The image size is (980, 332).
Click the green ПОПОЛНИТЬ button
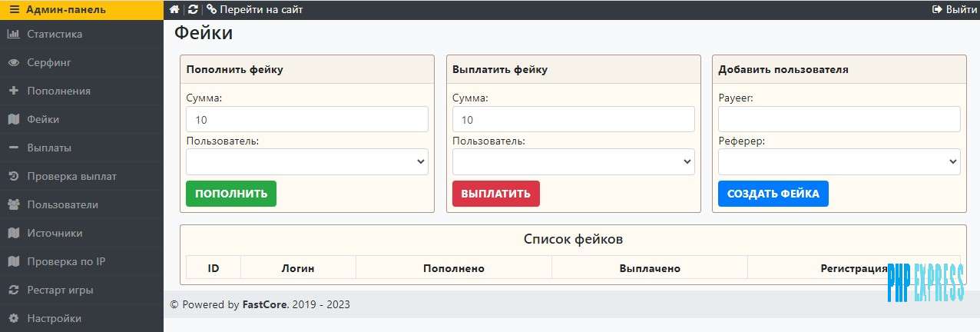click(231, 194)
